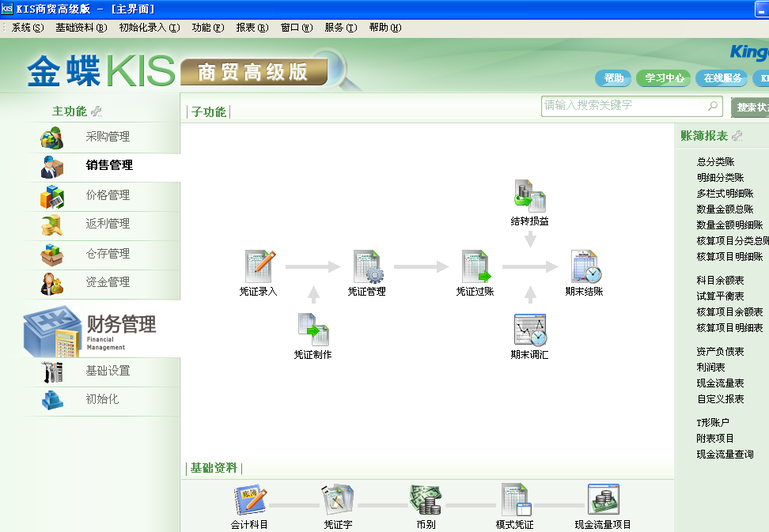Viewport: 769px width, 532px height.
Task: Click the wrench icon beside 主功能
Action: point(97,111)
